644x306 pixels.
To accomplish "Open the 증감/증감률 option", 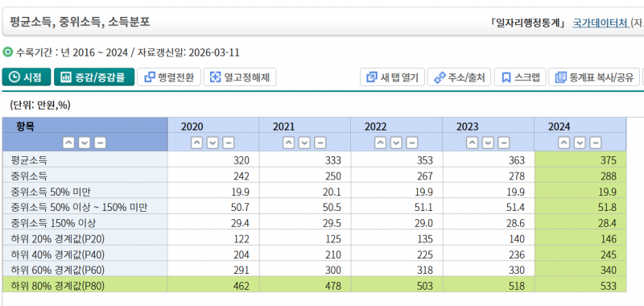I will 94,77.
